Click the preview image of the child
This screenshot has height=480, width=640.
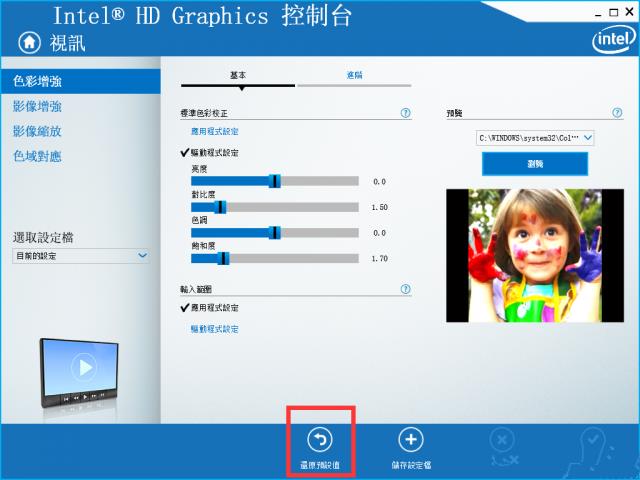click(x=535, y=256)
